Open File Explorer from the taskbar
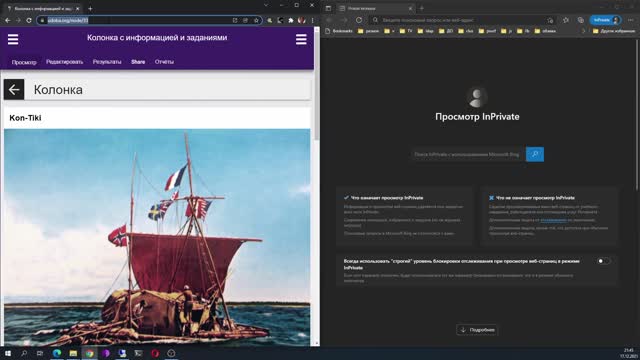 (x=73, y=353)
